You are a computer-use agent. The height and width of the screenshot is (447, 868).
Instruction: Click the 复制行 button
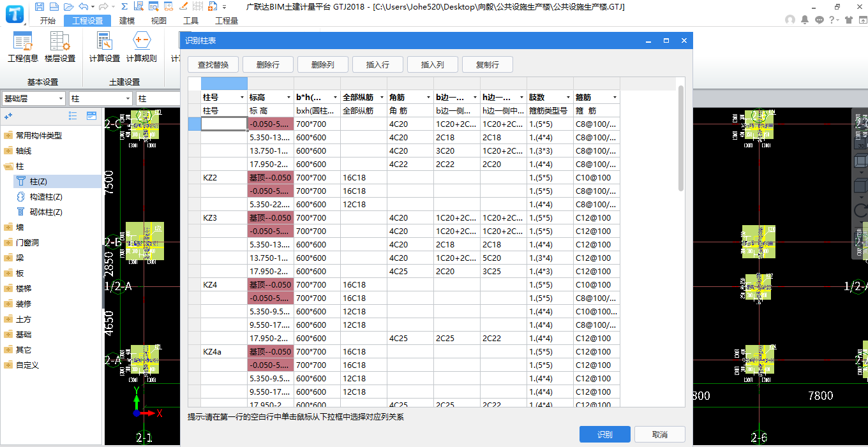(x=487, y=64)
